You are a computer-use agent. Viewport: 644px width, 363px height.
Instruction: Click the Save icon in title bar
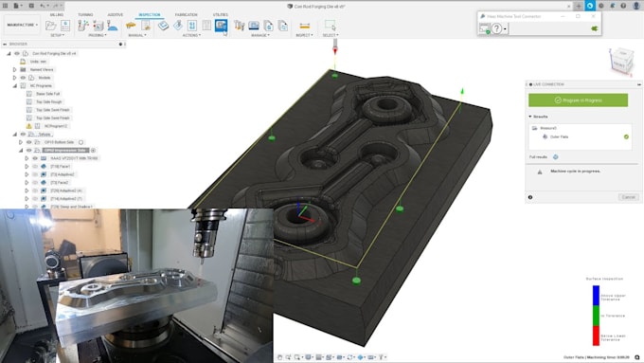click(x=31, y=6)
